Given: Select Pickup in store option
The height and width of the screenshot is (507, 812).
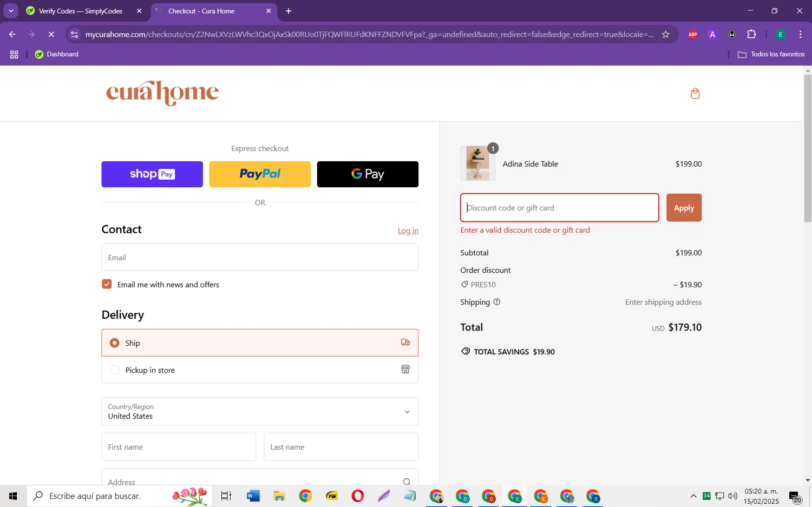Looking at the screenshot, I should 260,370.
